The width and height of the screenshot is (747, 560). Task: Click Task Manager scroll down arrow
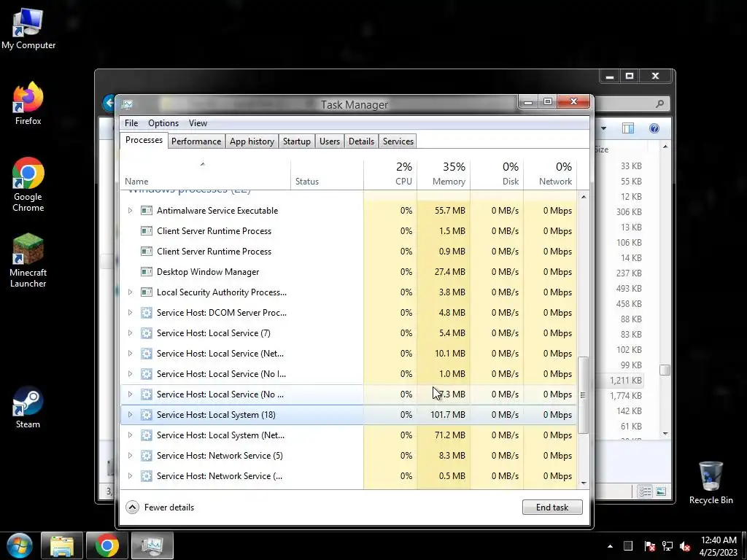point(584,483)
